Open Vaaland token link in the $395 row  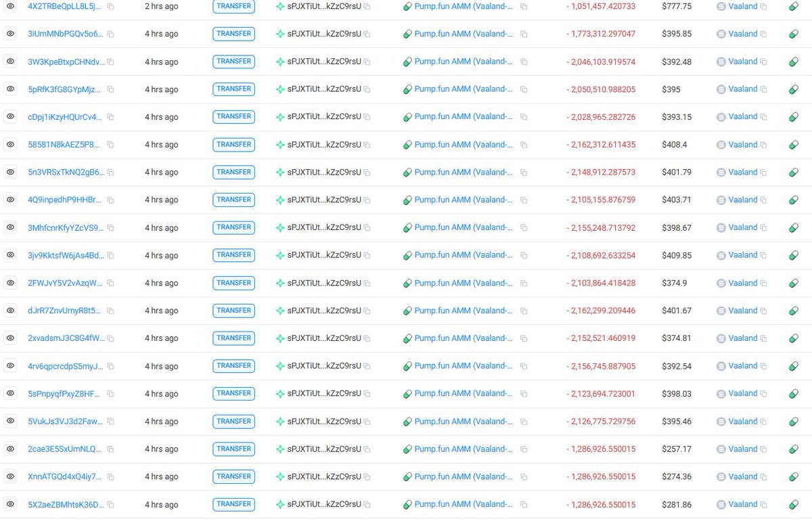pos(743,89)
